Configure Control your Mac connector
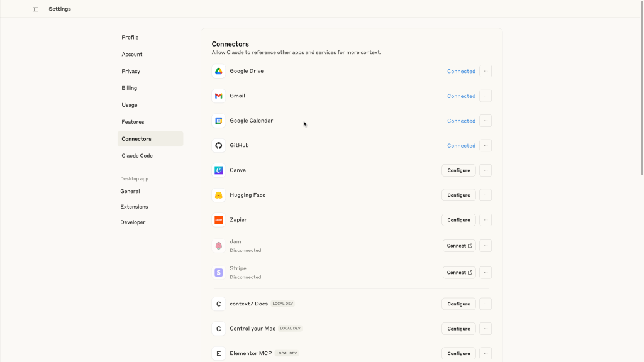644x362 pixels. coord(458,329)
